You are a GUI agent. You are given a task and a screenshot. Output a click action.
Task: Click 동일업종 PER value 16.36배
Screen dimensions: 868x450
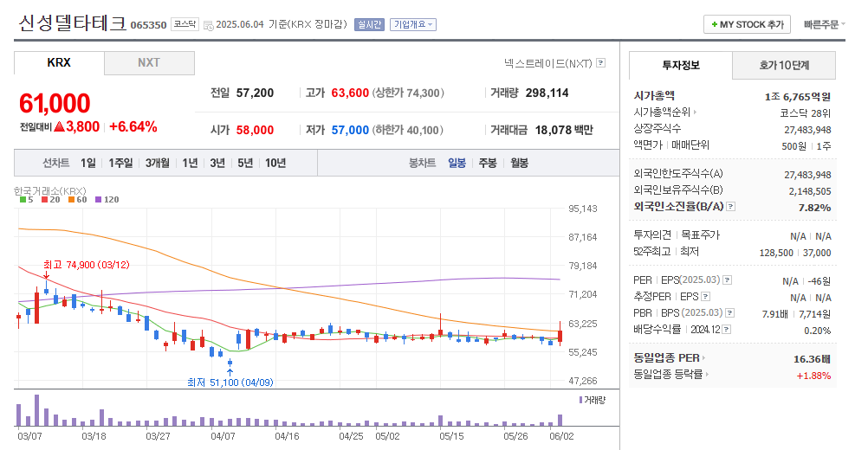[x=812, y=359]
